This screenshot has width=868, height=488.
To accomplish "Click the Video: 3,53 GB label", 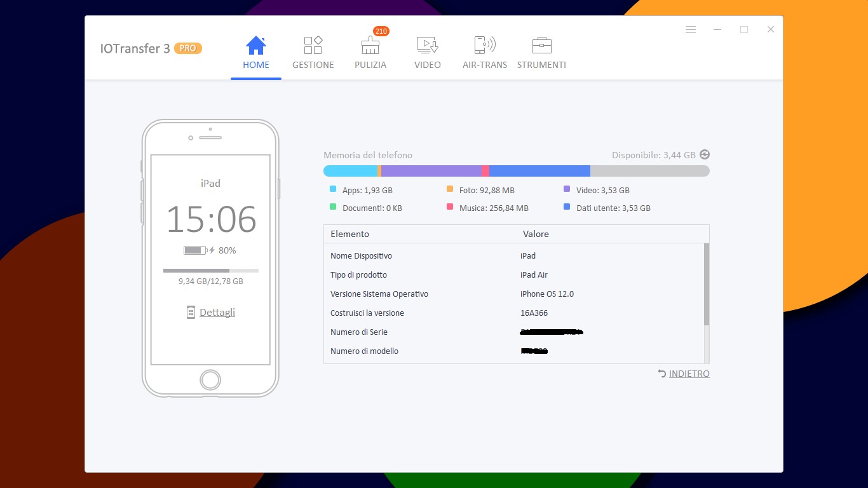I will [x=603, y=190].
